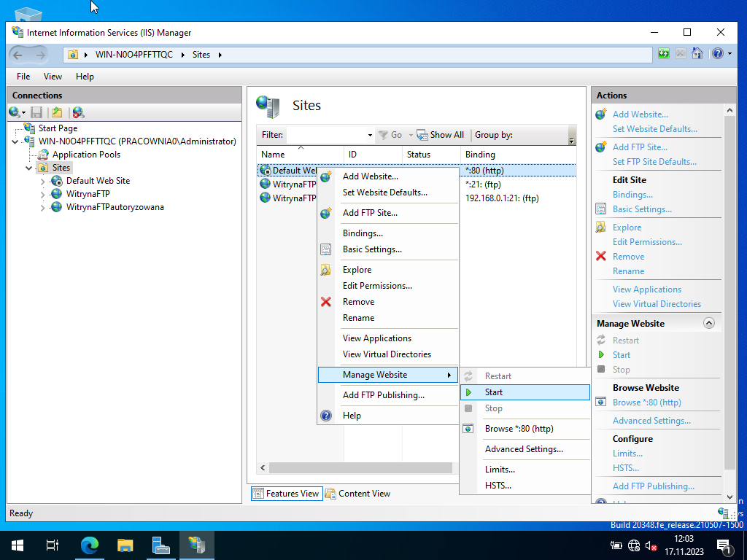Click the Actions pane scroll down arrow

(x=729, y=497)
